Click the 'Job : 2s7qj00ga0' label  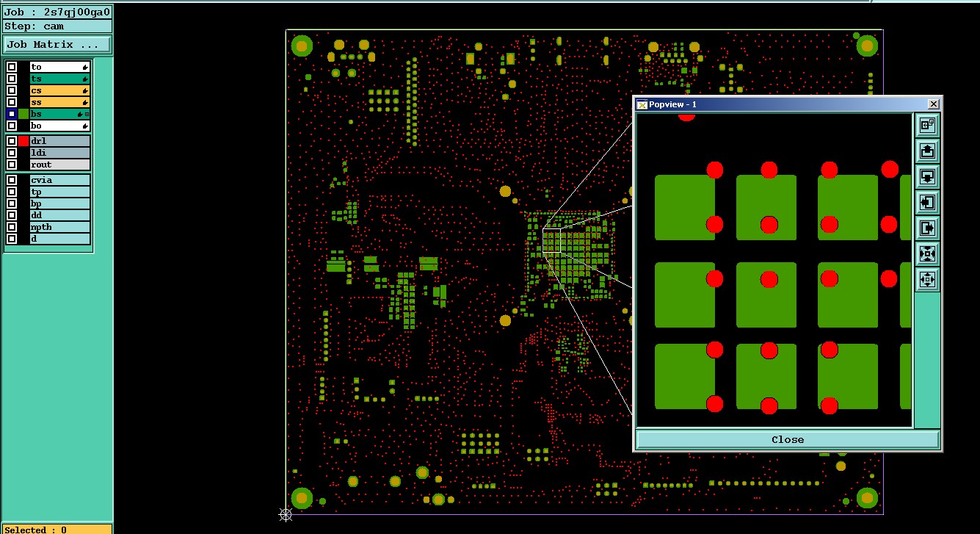pos(57,12)
